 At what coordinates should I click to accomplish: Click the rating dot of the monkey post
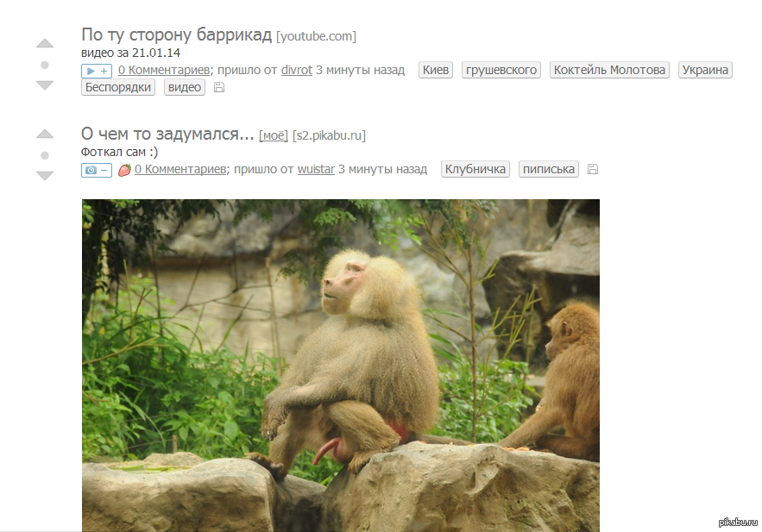(x=45, y=155)
